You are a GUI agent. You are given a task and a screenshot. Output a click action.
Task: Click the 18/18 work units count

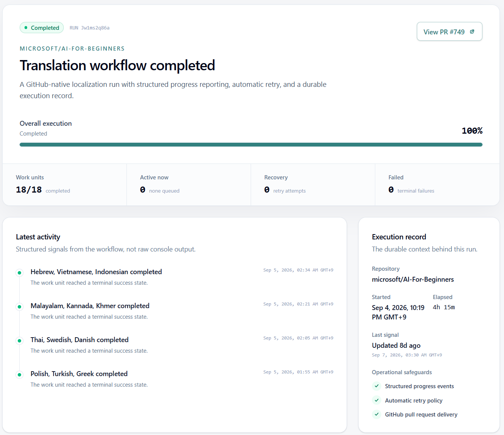(x=29, y=190)
